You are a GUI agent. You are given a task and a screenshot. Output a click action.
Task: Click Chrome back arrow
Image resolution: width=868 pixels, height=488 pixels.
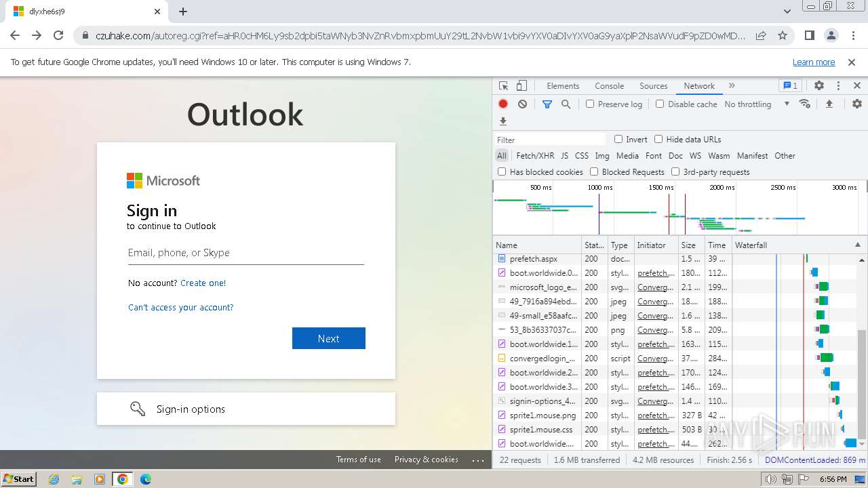[x=15, y=35]
